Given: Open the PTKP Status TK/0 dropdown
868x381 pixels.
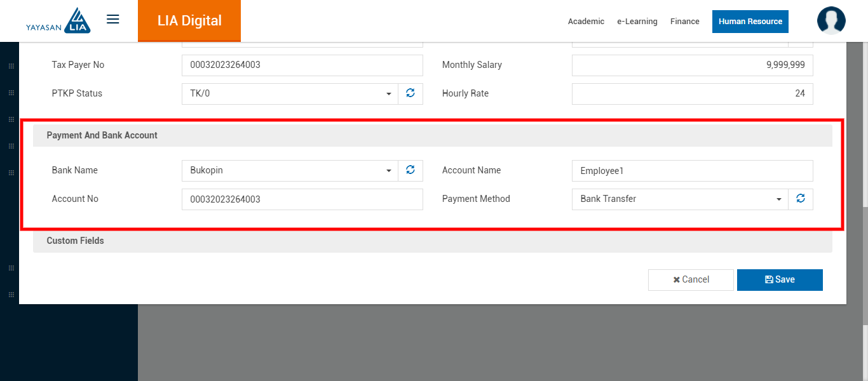Looking at the screenshot, I should (x=290, y=93).
